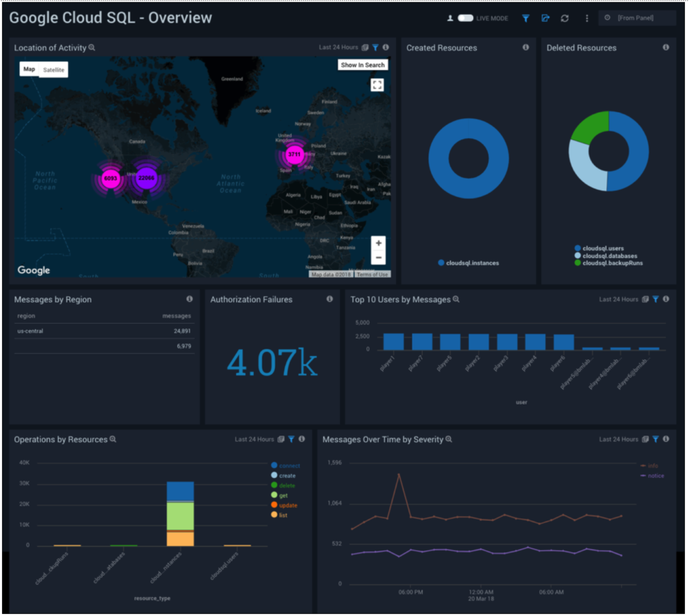The width and height of the screenshot is (689, 616).
Task: Click copy icon in Location of Activity panel
Action: [x=365, y=48]
